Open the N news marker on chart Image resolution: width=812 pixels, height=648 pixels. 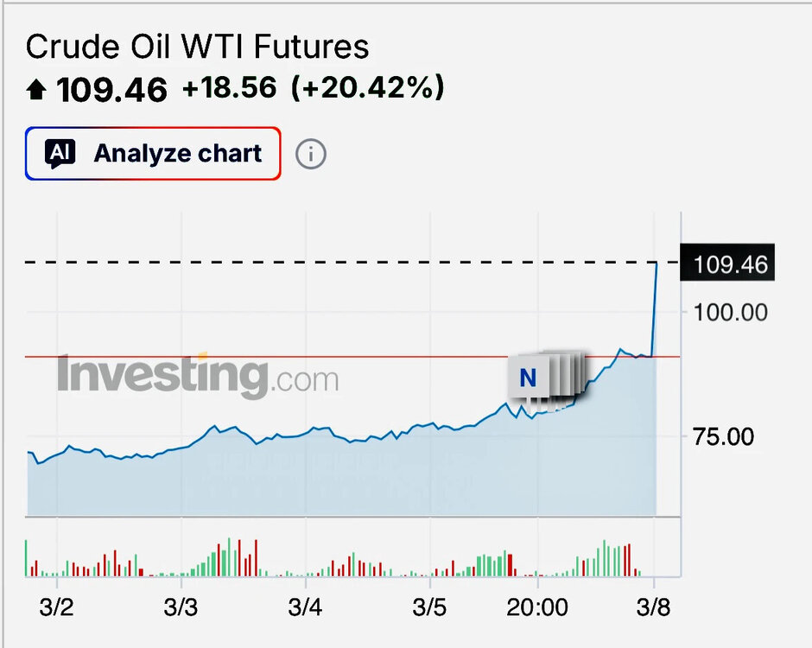[528, 378]
